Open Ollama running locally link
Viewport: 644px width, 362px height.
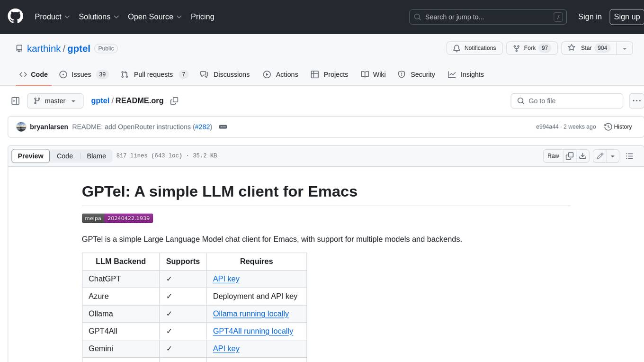tap(251, 314)
